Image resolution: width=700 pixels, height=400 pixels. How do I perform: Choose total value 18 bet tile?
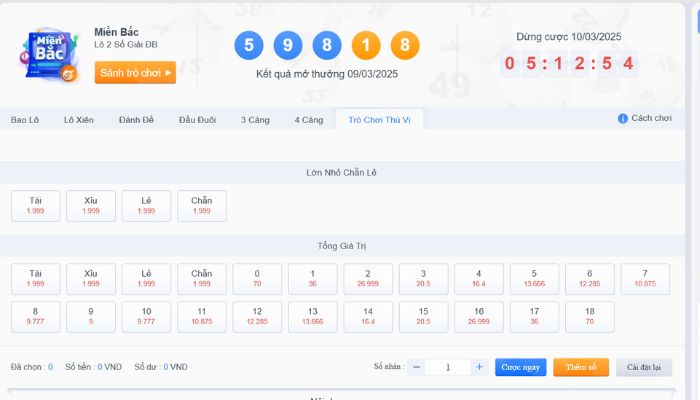(589, 316)
